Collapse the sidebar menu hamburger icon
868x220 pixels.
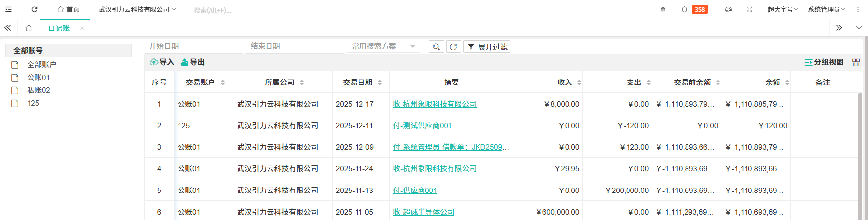point(8,9)
